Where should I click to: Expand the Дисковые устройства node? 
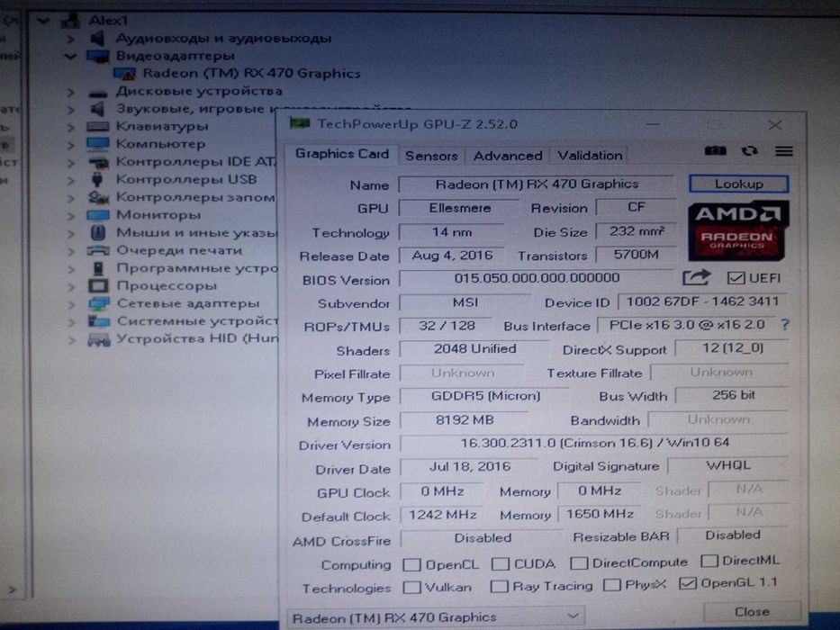point(70,93)
